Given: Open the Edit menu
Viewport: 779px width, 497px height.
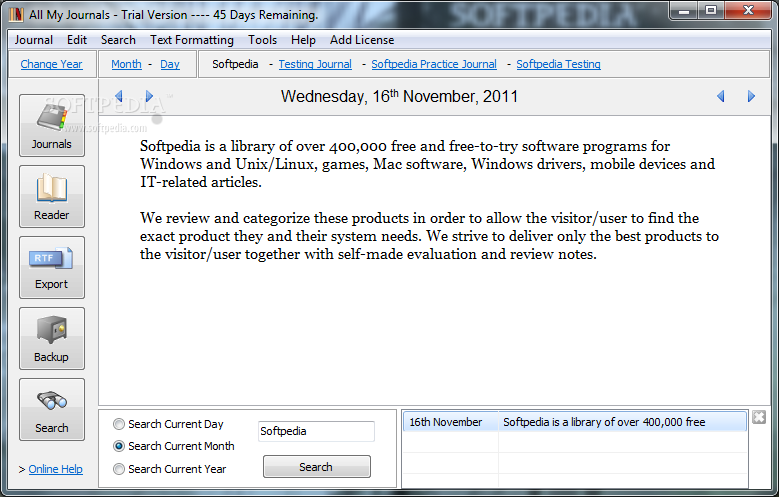Looking at the screenshot, I should click(77, 40).
